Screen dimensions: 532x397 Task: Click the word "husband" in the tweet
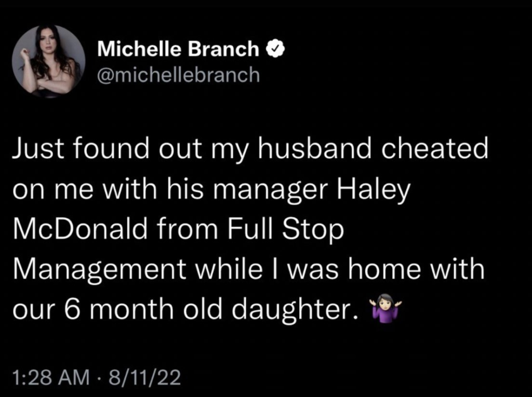[x=314, y=149]
